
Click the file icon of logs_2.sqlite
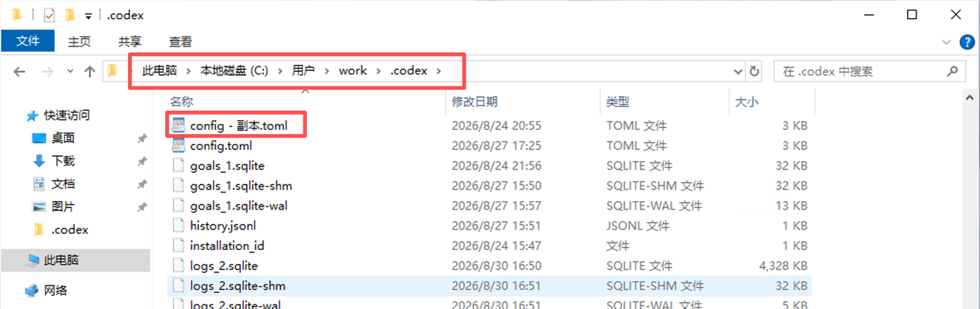tap(178, 265)
